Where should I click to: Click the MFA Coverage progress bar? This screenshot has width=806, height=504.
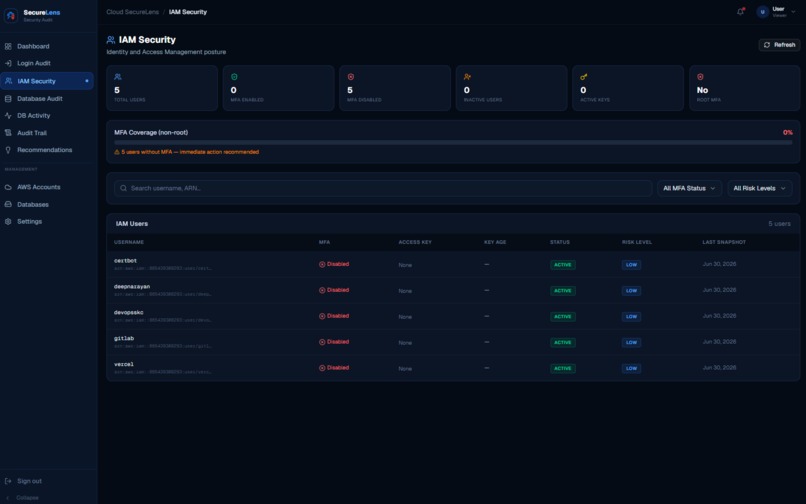point(453,142)
